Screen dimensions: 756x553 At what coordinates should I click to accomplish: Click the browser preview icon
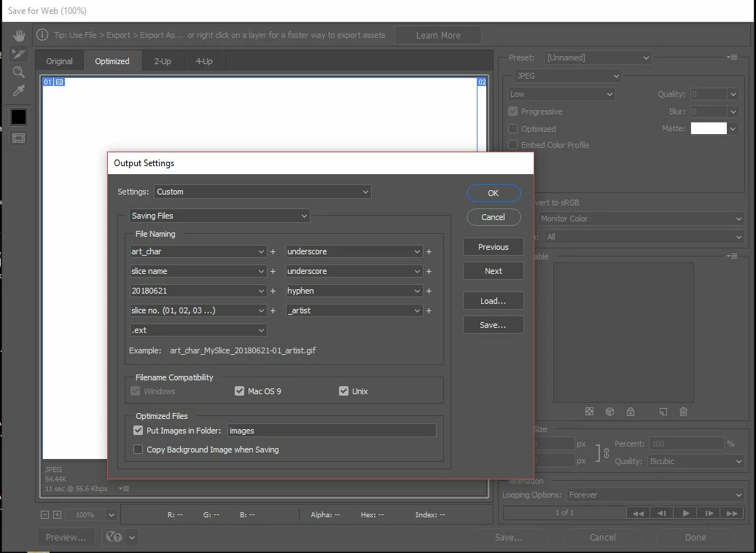114,537
